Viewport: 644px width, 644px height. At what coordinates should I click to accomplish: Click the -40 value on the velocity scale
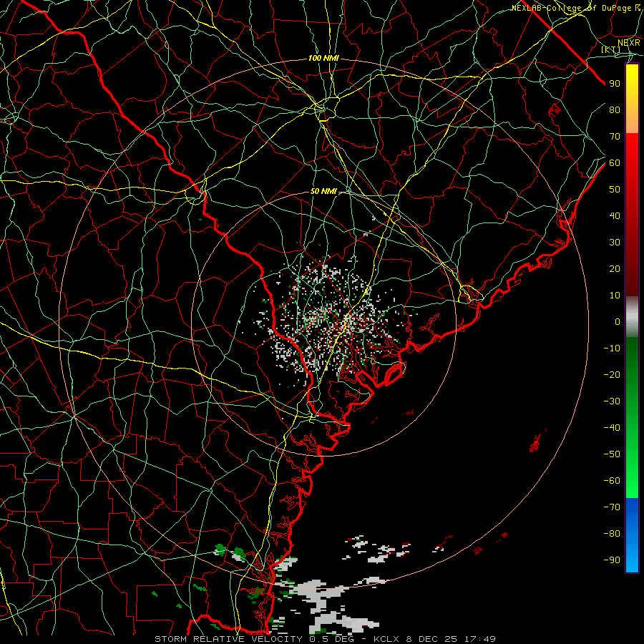point(612,428)
